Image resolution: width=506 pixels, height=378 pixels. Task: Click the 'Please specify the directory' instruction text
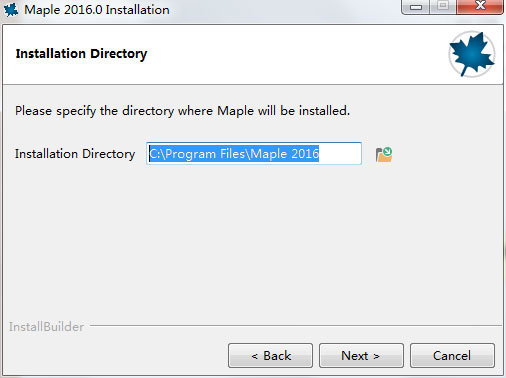(182, 111)
